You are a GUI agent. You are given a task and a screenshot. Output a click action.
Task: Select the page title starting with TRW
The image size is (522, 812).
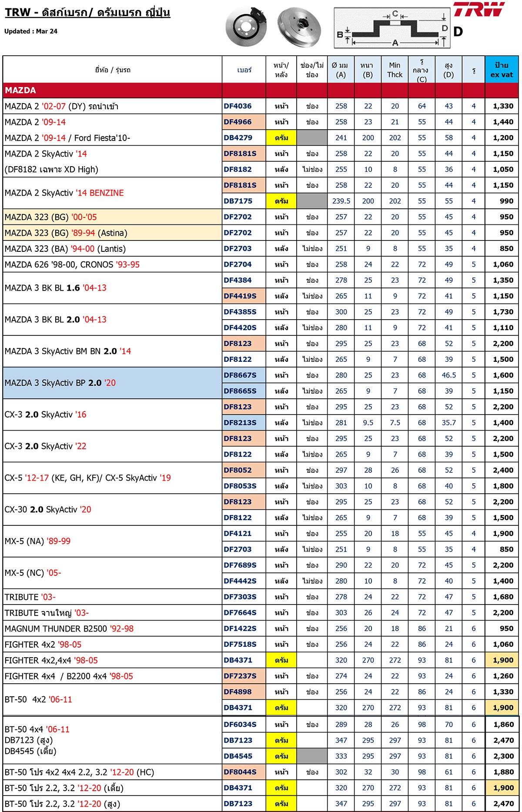tap(87, 13)
